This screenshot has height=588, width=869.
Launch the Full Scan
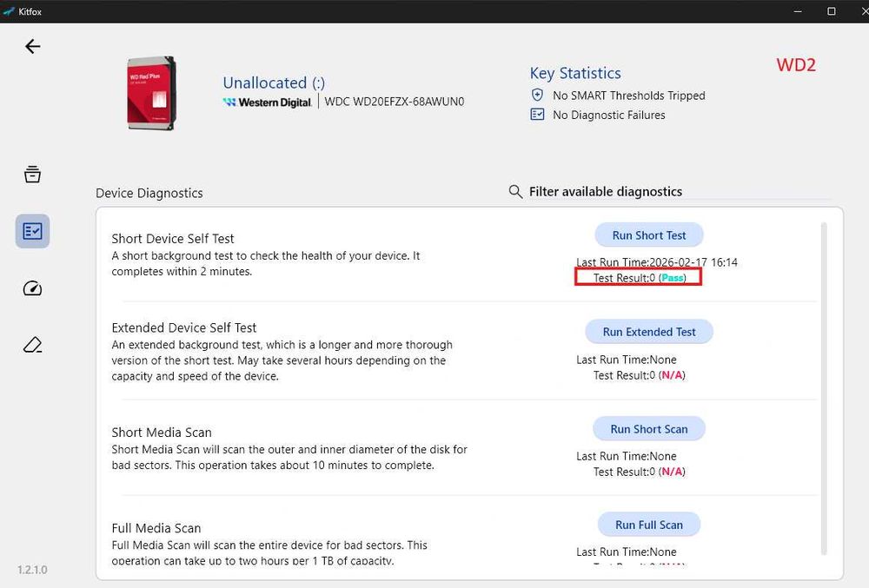click(x=649, y=525)
